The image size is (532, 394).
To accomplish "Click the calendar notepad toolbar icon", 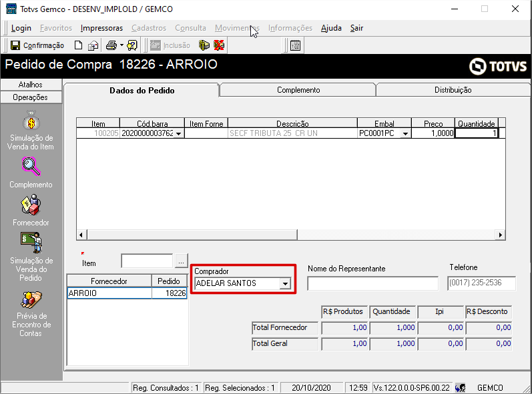I will pos(295,45).
